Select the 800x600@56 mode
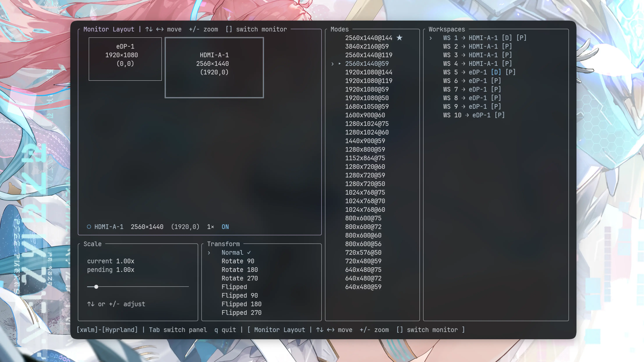 (x=363, y=244)
